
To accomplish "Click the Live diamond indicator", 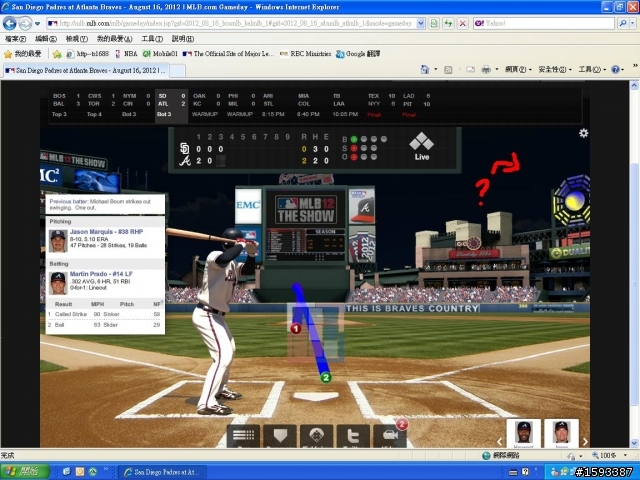I will pyautogui.click(x=422, y=146).
